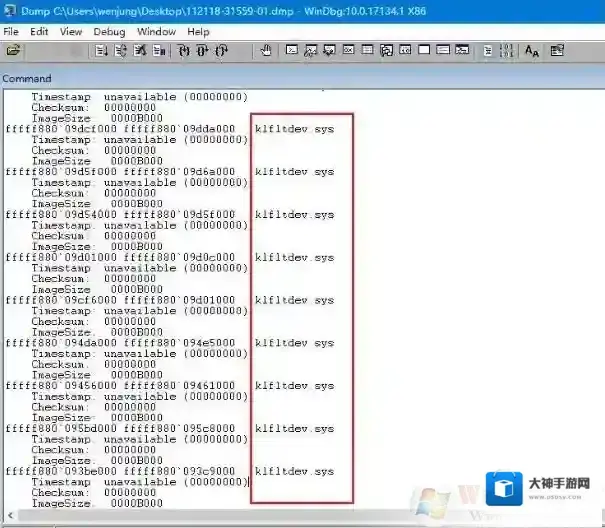
Task: Click the WinDbg title bar text
Action: tap(223, 11)
